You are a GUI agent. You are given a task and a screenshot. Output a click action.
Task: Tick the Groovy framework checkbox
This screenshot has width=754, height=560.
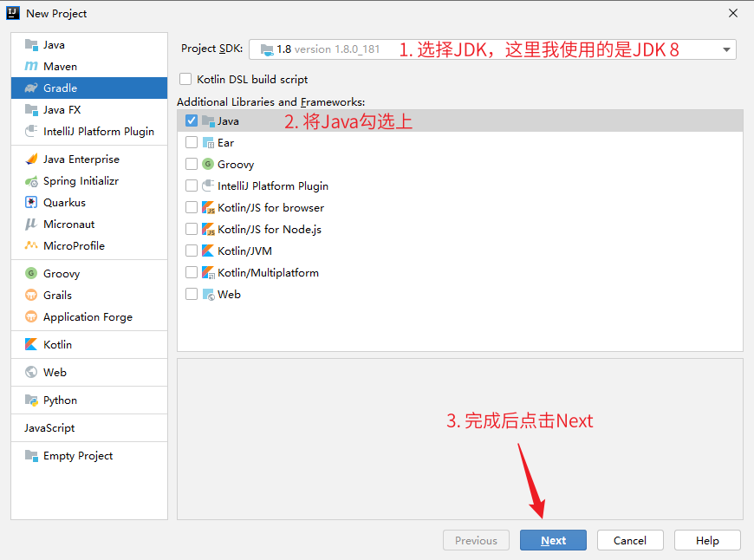(x=192, y=165)
